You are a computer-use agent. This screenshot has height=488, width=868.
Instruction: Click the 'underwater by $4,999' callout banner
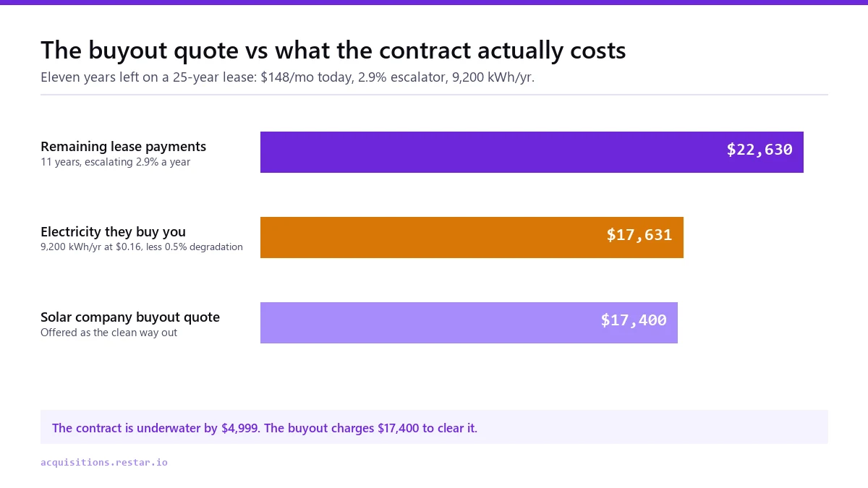(434, 427)
